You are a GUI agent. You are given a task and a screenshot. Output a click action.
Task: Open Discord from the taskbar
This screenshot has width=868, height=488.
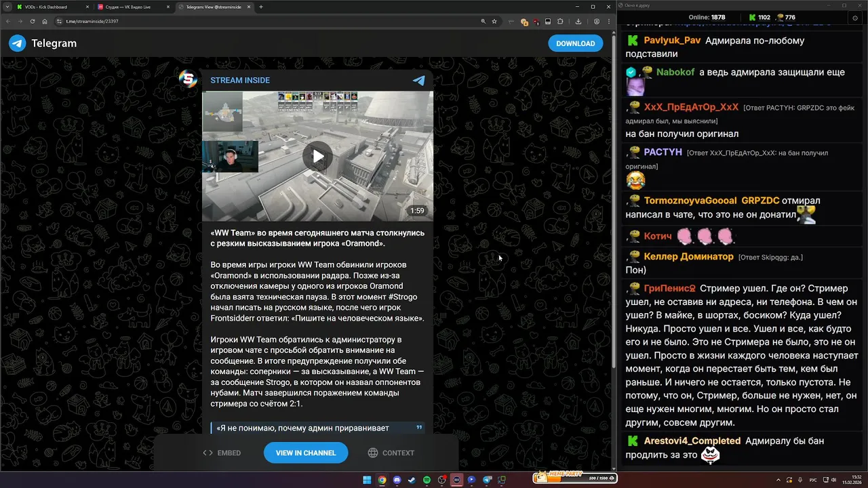pyautogui.click(x=397, y=480)
